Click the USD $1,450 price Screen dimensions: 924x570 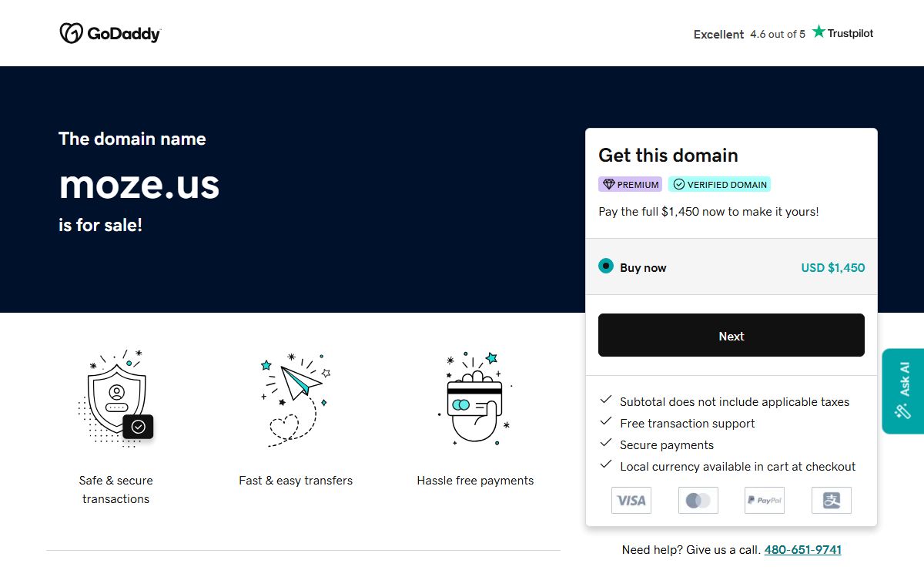click(x=833, y=268)
